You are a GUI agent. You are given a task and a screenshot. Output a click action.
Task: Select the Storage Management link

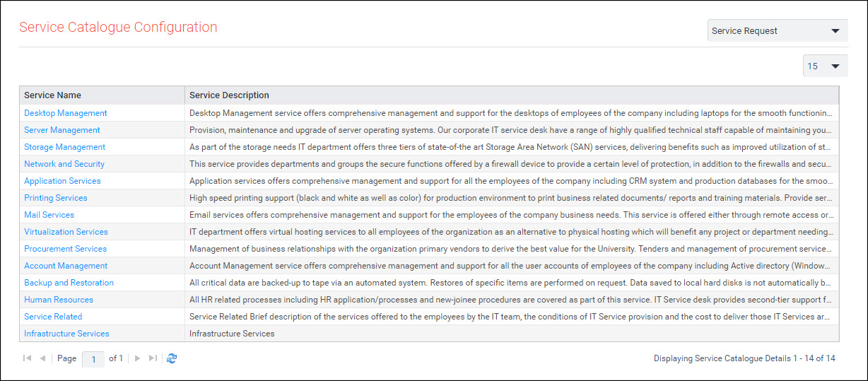(64, 147)
